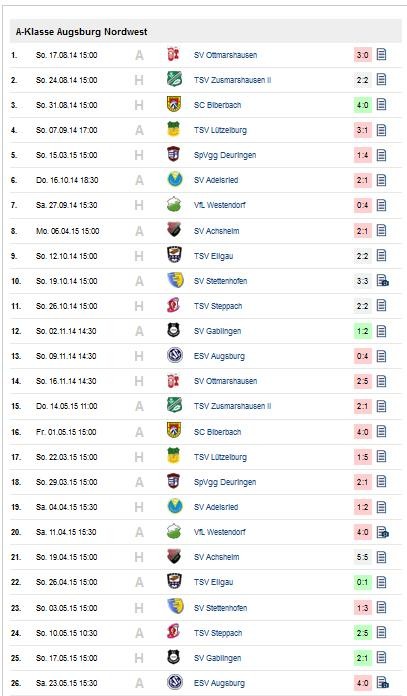Viewport: 407px width, 696px height.
Task: Open SV Ottmarshausen link on matchday 1
Action: pyautogui.click(x=225, y=55)
